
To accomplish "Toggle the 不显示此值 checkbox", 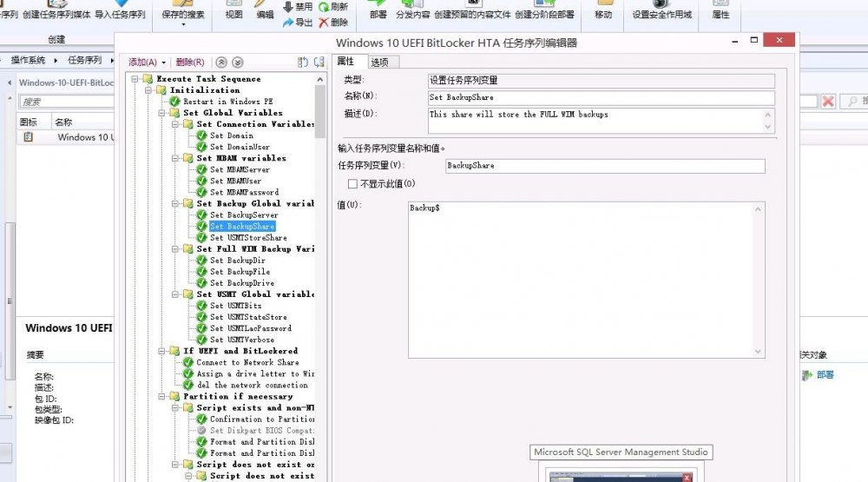I will point(352,184).
